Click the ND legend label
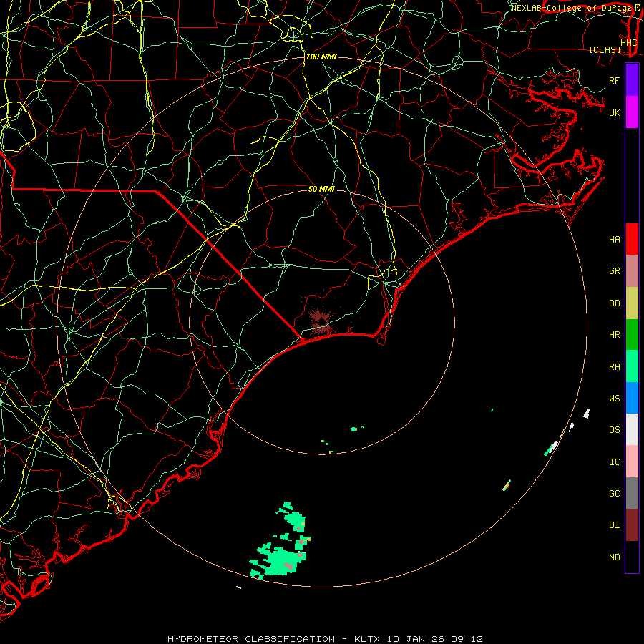644x644 pixels. [614, 557]
